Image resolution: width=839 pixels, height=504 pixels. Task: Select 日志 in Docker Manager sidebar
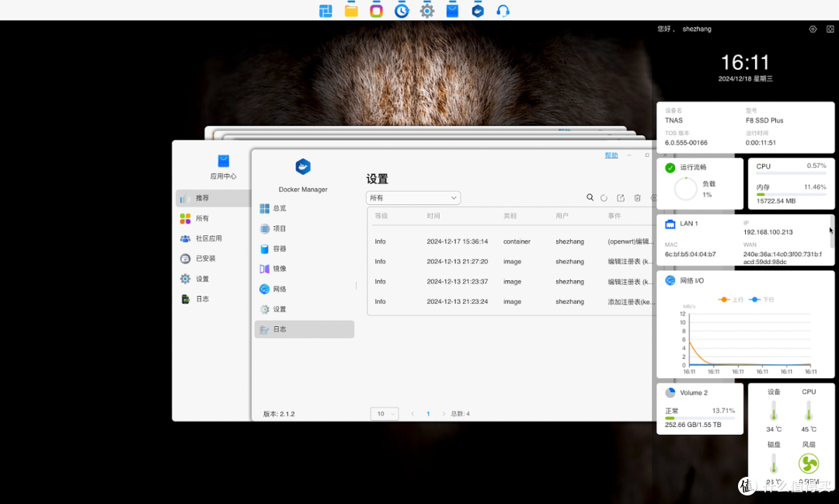pyautogui.click(x=304, y=329)
